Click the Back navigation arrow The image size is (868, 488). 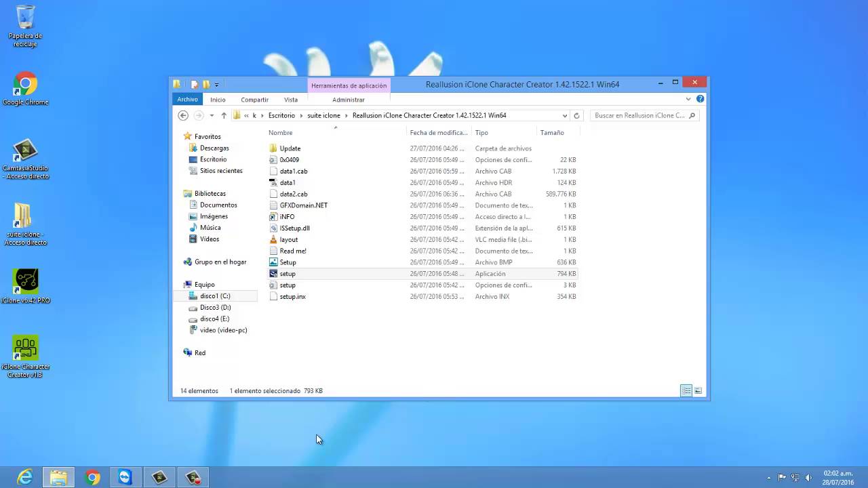pos(183,115)
